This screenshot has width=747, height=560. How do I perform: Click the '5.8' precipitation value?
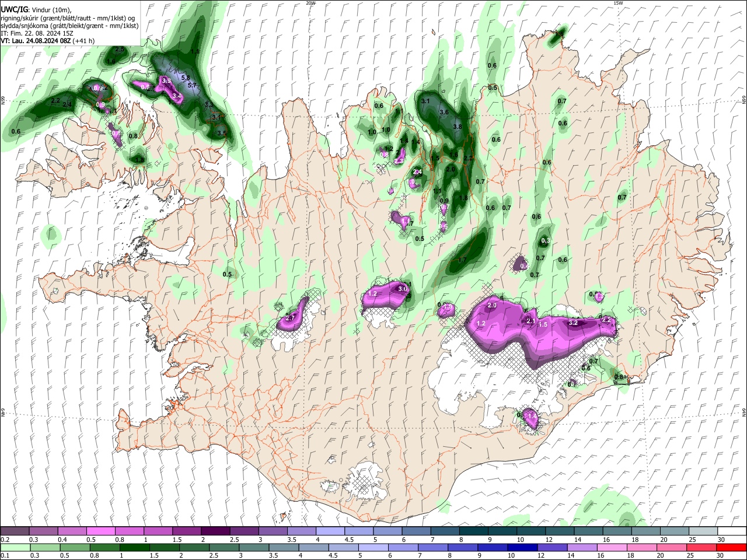(x=186, y=78)
